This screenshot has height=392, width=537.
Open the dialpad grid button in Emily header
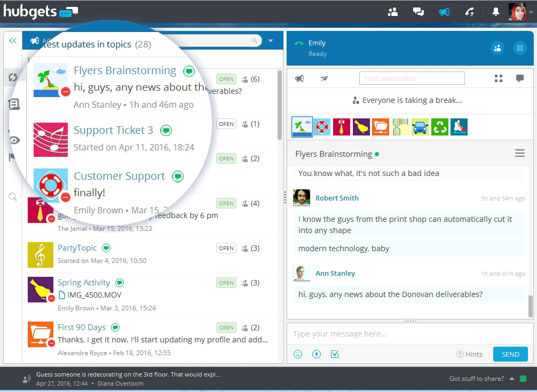(520, 48)
